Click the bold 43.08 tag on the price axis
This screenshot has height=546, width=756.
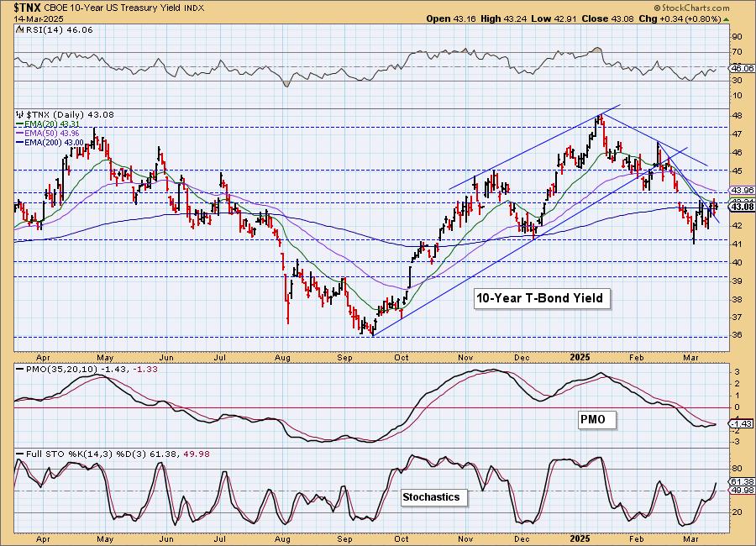point(743,207)
